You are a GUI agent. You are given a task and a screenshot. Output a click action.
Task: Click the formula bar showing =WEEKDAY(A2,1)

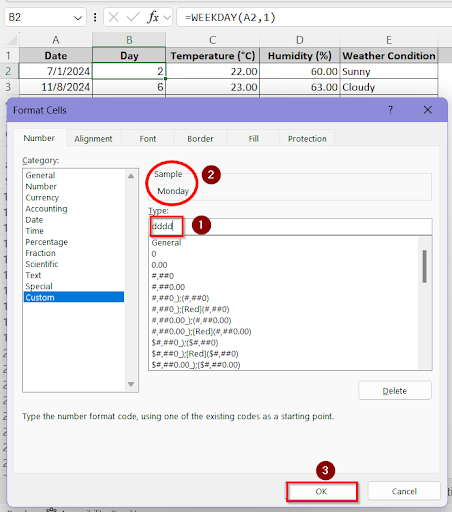click(313, 17)
